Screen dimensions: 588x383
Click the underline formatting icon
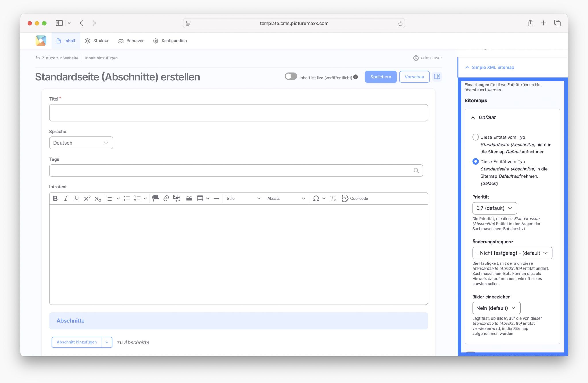(76, 198)
